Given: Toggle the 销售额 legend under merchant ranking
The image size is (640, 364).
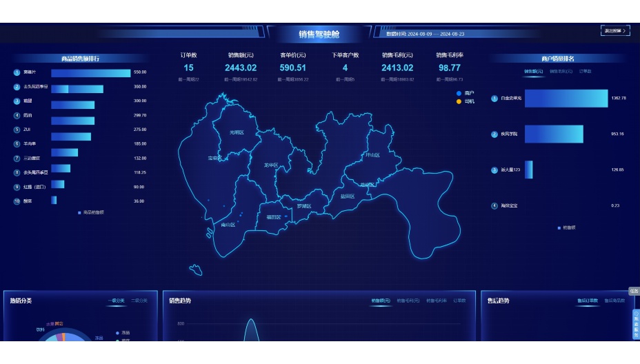Looking at the screenshot, I should click(x=566, y=228).
